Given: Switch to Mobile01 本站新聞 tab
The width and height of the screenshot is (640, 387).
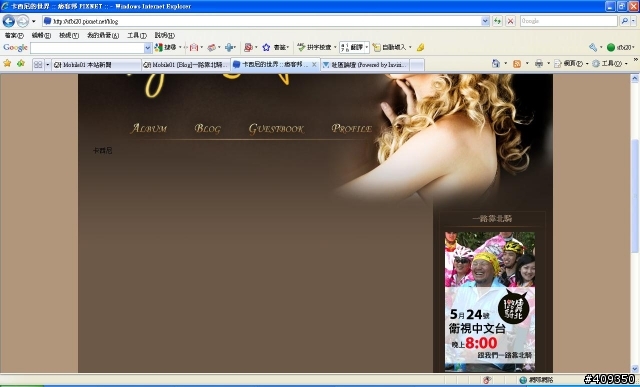Looking at the screenshot, I should tap(96, 65).
